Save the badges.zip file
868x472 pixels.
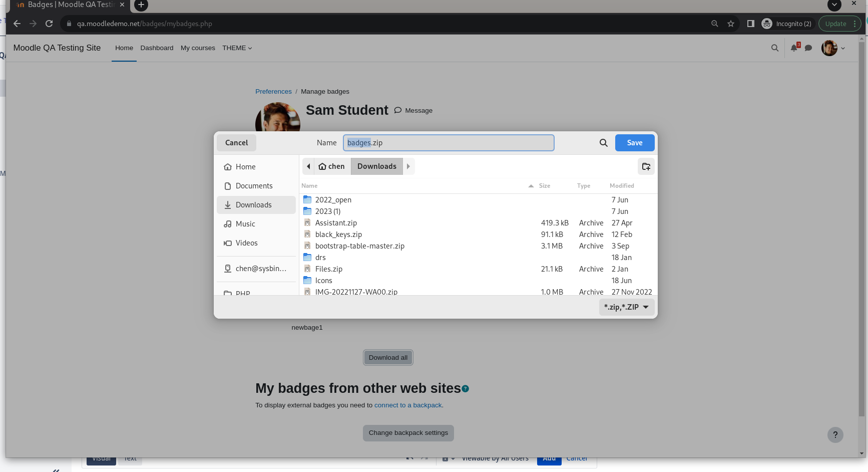635,143
